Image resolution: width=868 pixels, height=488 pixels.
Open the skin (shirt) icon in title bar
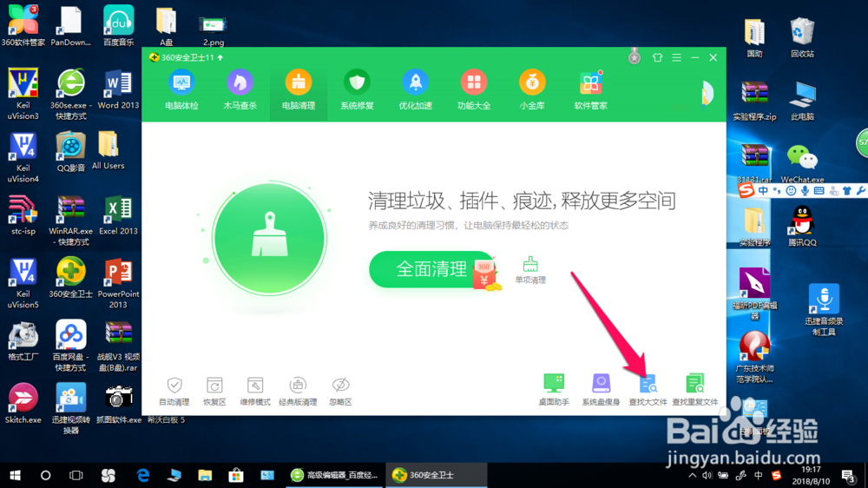(x=657, y=57)
